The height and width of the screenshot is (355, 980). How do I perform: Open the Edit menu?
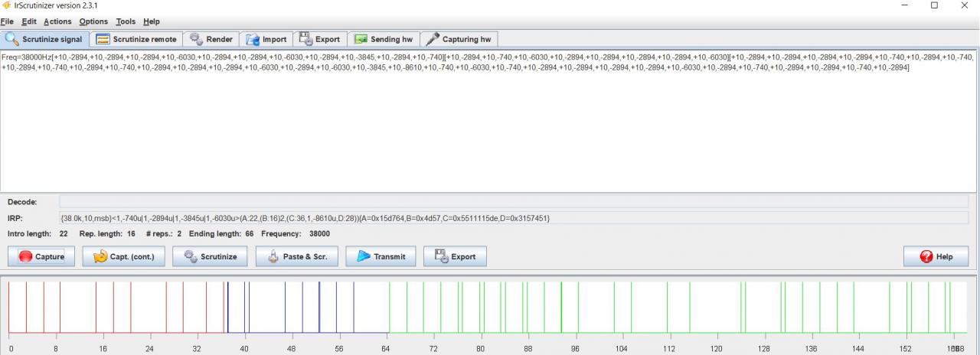(x=29, y=21)
